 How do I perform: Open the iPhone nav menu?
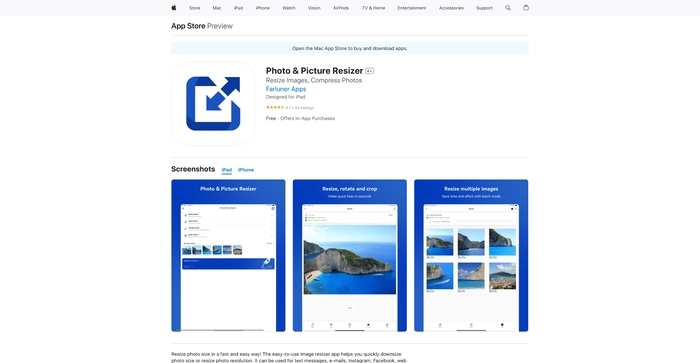262,8
